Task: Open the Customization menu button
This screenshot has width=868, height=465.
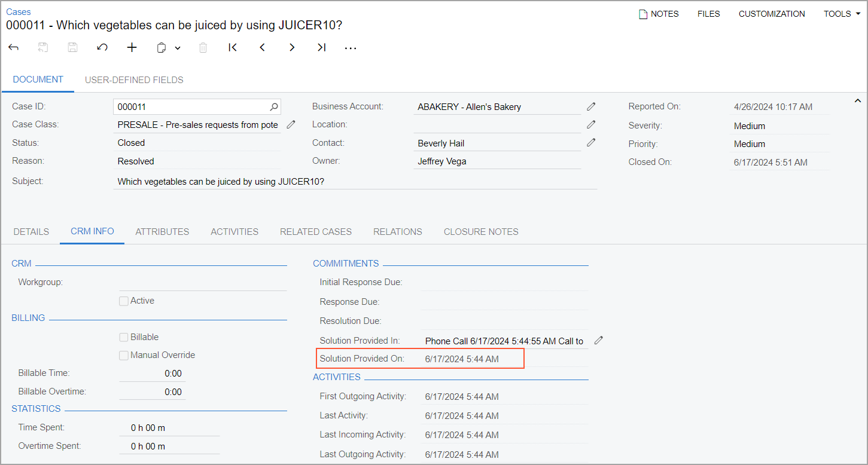Action: [x=772, y=14]
